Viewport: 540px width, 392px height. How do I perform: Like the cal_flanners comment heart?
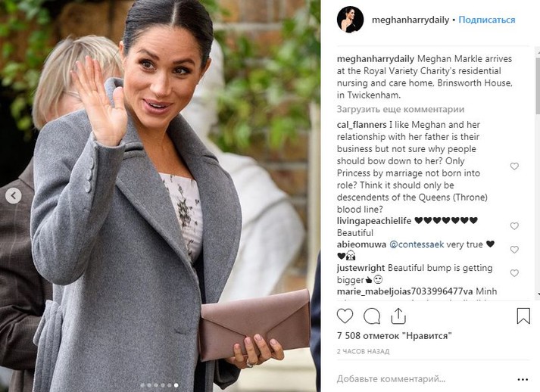coord(514,166)
